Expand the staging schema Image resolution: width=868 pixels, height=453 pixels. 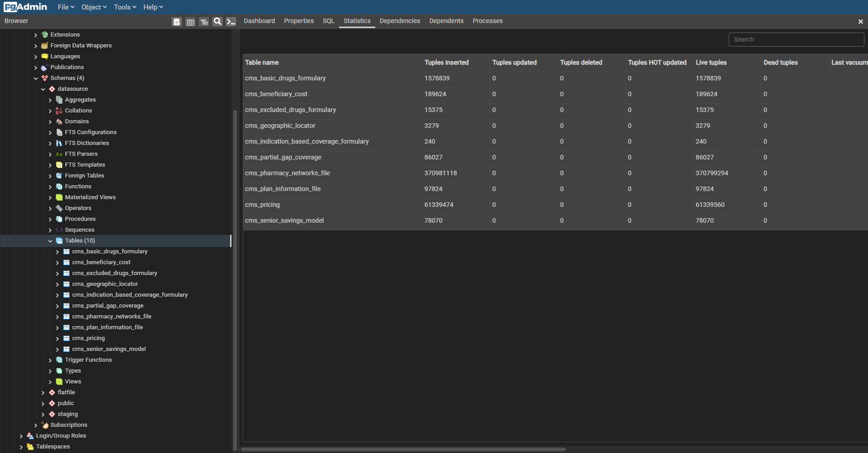pos(43,414)
